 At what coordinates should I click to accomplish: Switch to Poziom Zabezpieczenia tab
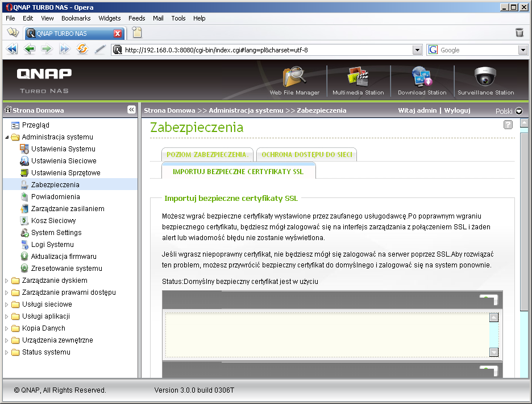pos(207,154)
